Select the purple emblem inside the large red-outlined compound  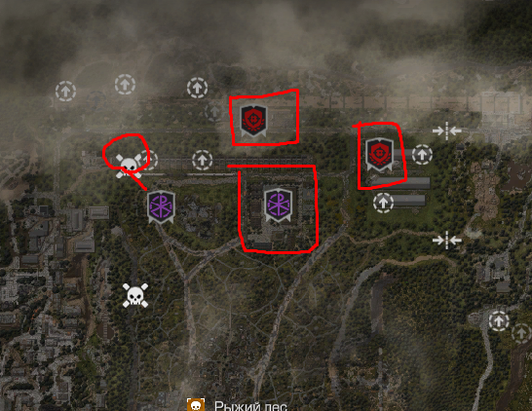(279, 205)
